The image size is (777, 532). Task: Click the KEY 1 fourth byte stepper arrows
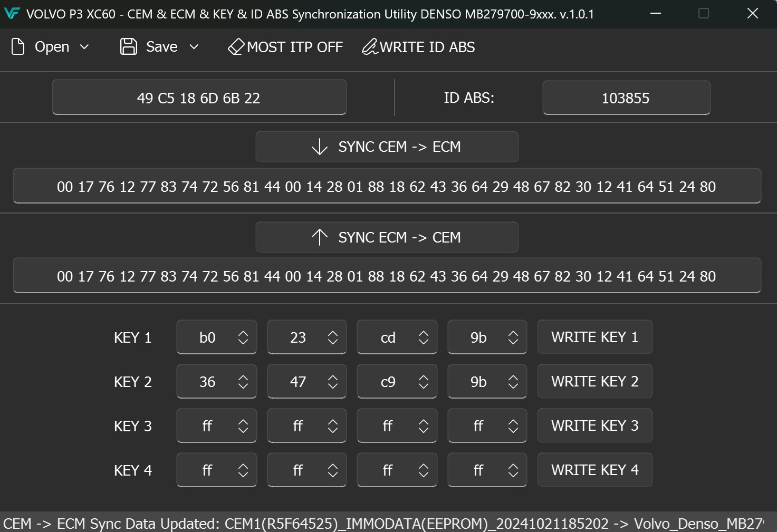click(x=513, y=337)
